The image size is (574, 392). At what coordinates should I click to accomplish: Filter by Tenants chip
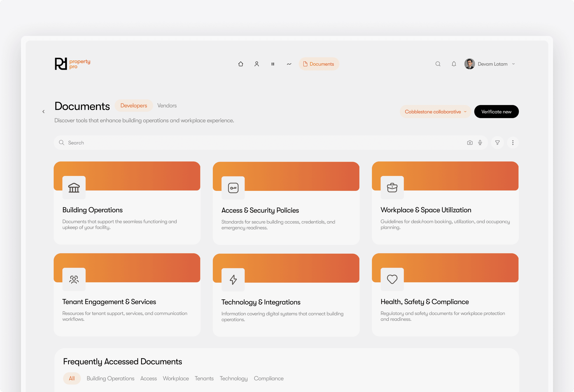click(204, 378)
